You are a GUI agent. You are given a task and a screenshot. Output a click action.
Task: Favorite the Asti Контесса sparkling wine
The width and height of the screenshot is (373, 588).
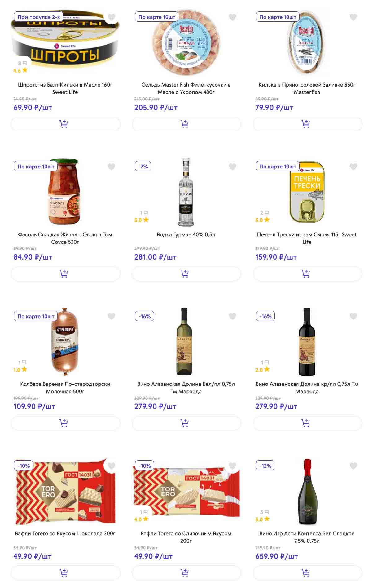[x=353, y=466]
